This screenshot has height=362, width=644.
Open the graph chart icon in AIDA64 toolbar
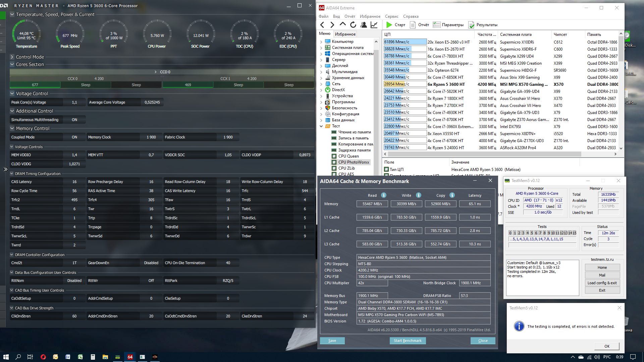coord(374,25)
